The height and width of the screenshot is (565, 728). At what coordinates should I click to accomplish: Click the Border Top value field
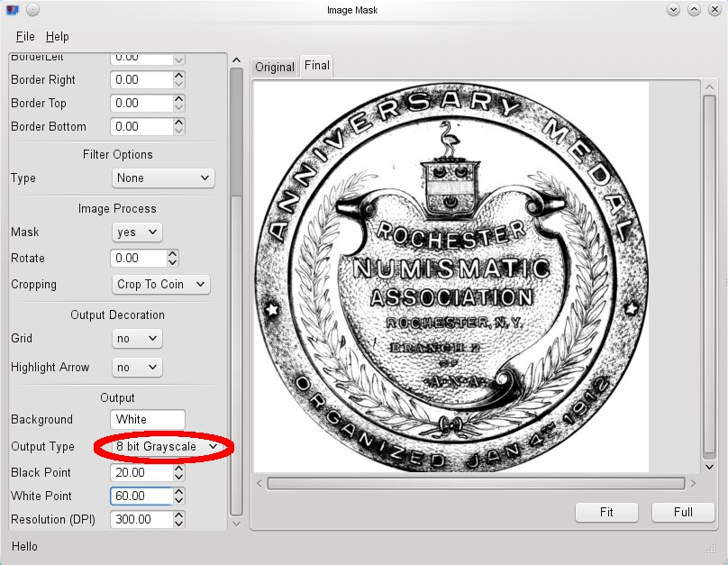point(142,103)
